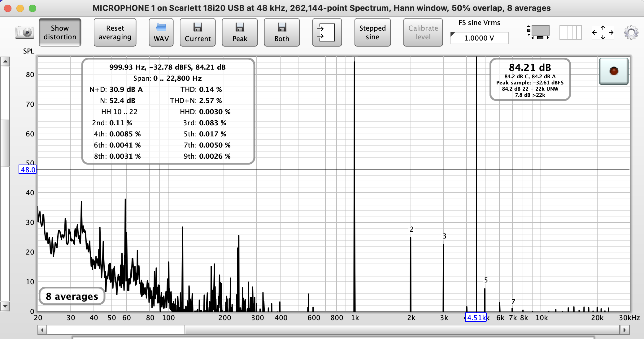
Task: Capture the graph with the camera icon
Action: click(24, 32)
